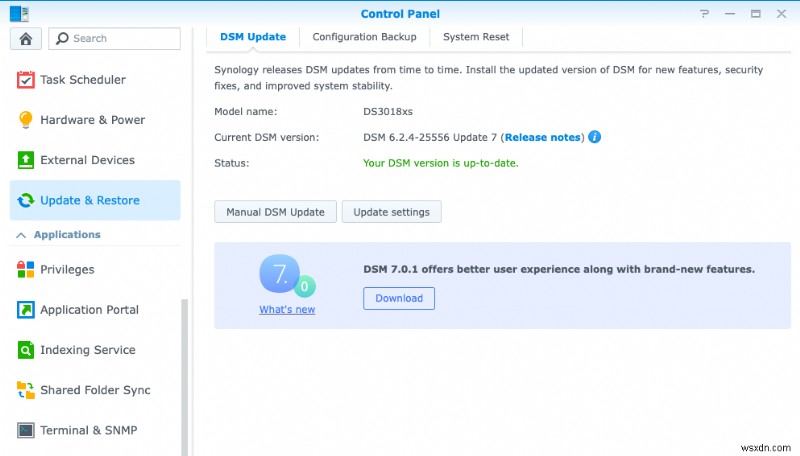Screen dimensions: 800x456
Task: Click the sidebar vertical scrollbar
Action: 185,376
